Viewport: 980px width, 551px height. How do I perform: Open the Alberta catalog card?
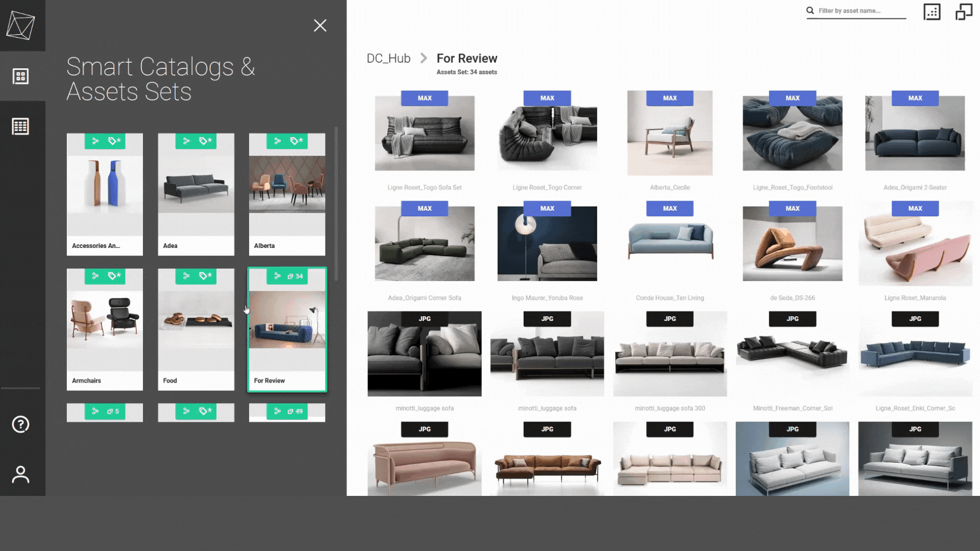(287, 194)
